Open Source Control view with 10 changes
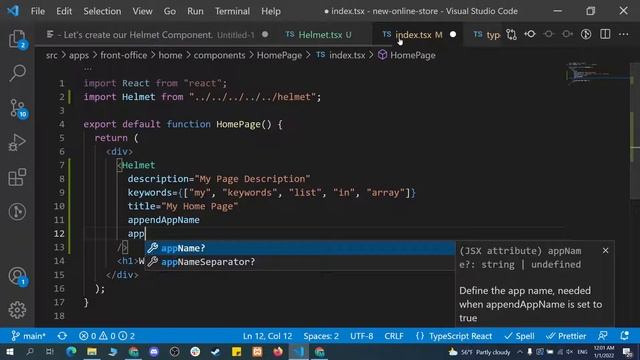The width and height of the screenshot is (640, 360). click(x=17, y=108)
